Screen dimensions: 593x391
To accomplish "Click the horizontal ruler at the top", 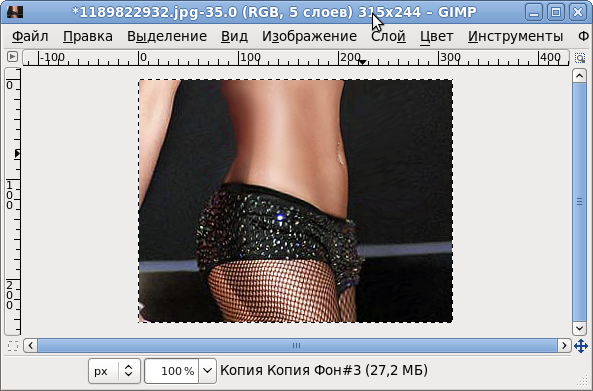I will point(296,58).
